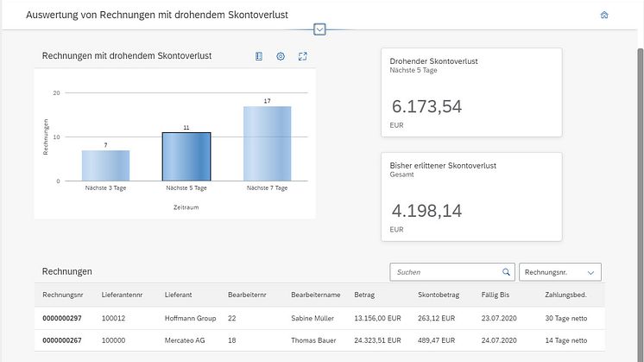Open the Rechnungsnr. sort dropdown
The width and height of the screenshot is (644, 362).
559,272
